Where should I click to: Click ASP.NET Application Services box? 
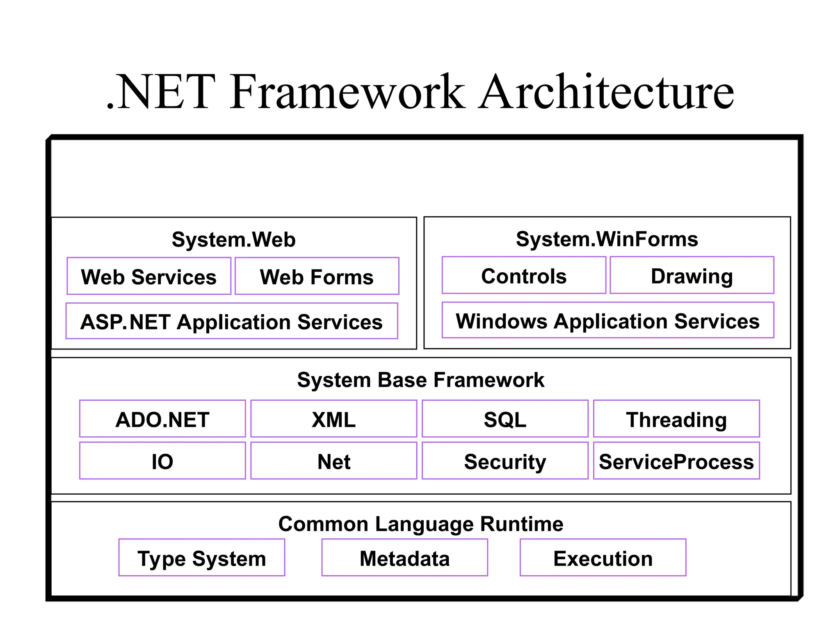(232, 321)
